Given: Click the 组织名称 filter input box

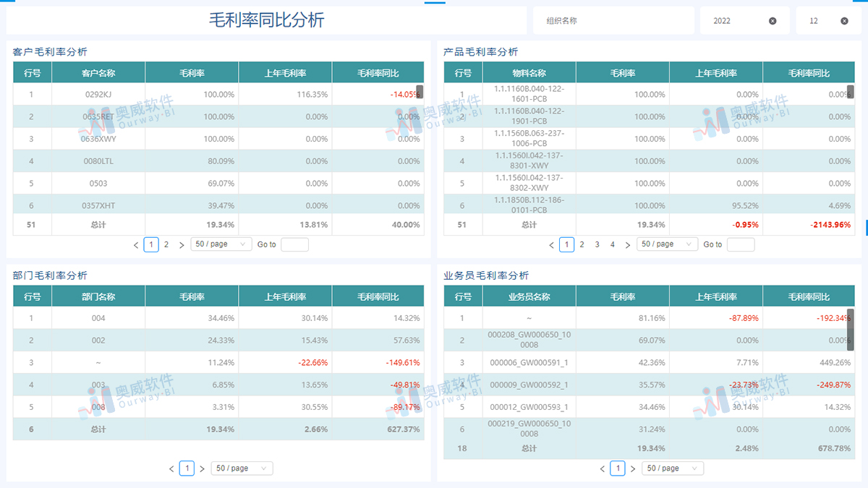Looking at the screenshot, I should [x=613, y=20].
